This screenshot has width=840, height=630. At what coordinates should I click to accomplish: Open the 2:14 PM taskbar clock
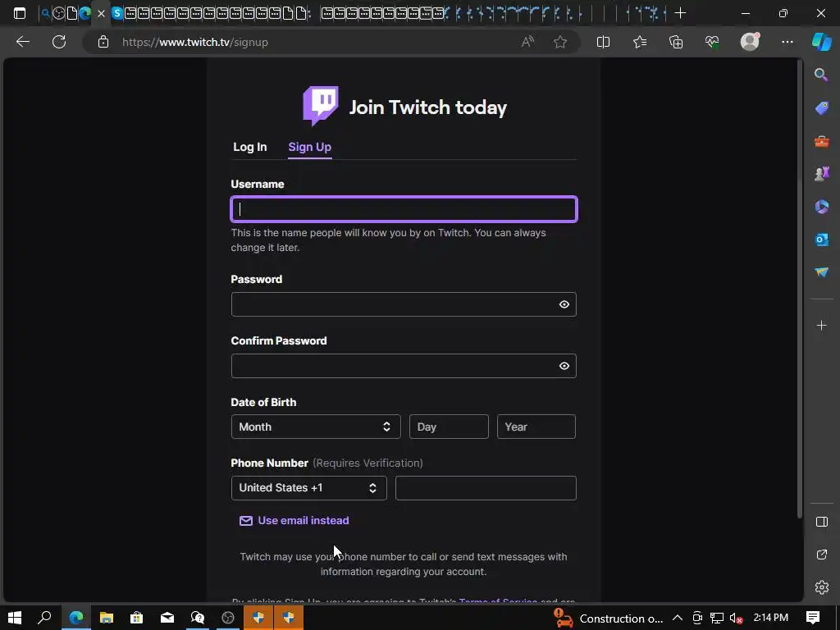point(770,618)
